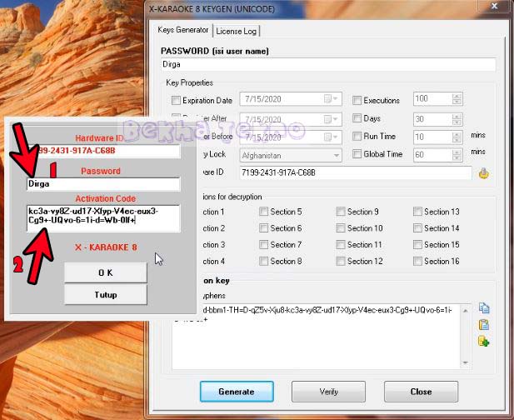Click the Run Time minutes spinner arrows

457,137
